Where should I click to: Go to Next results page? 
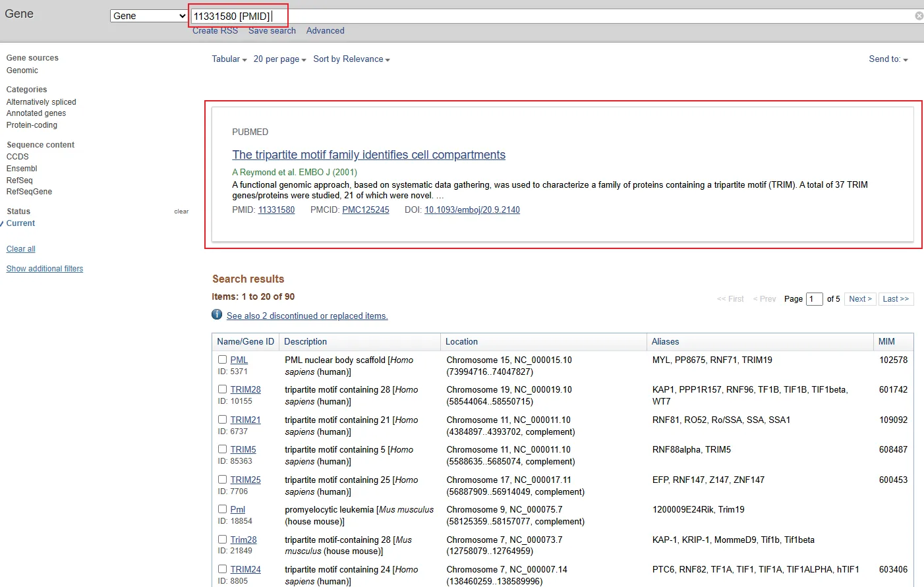860,299
